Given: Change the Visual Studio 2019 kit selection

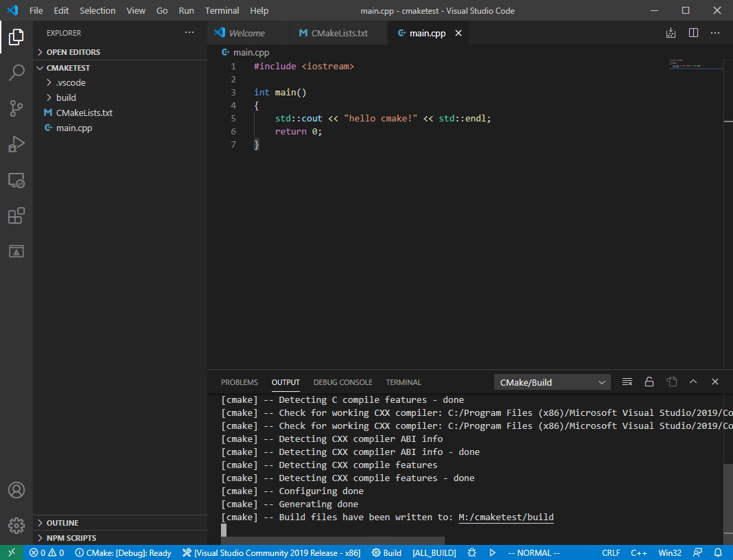Looking at the screenshot, I should pos(271,552).
